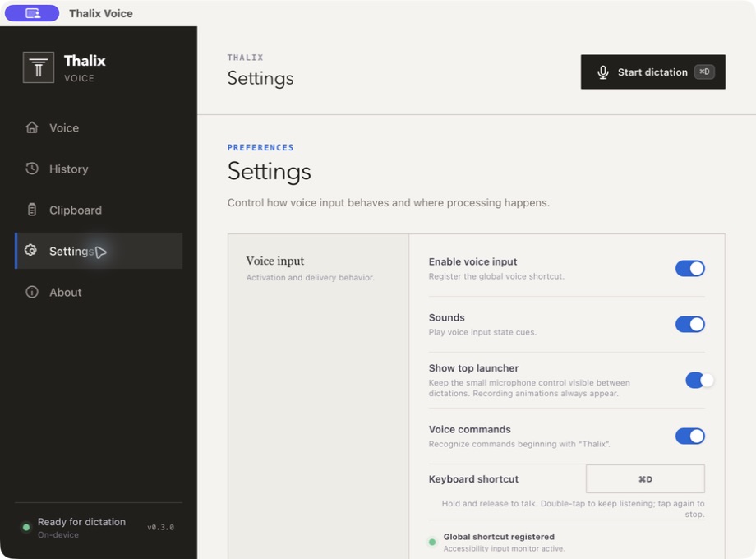Image resolution: width=756 pixels, height=559 pixels.
Task: Toggle the Show top launcher switch
Action: 699,380
